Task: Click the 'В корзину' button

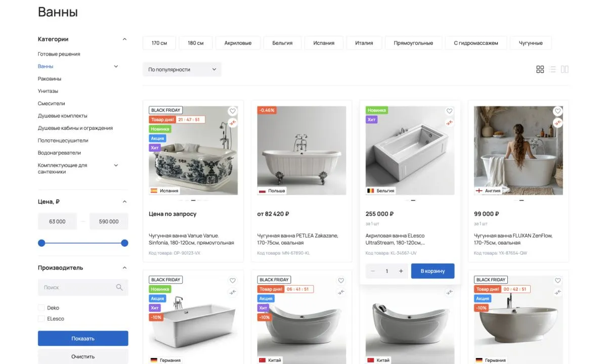Action: [432, 271]
